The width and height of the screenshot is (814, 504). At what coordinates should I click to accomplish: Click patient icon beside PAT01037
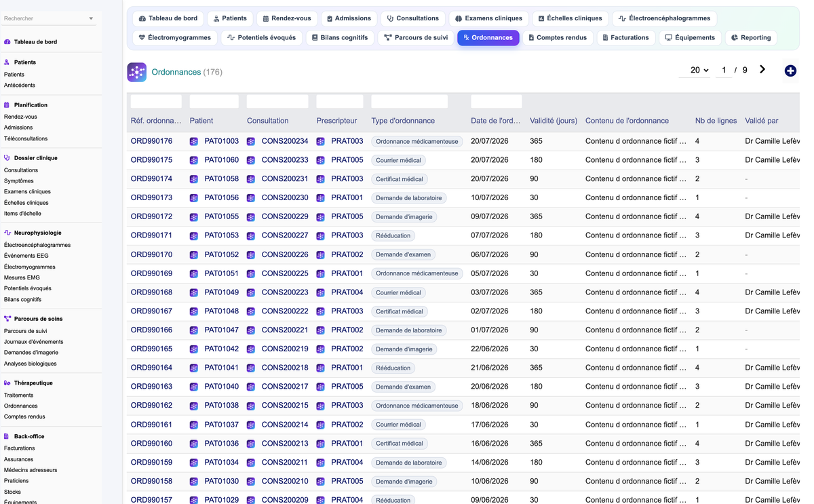click(194, 425)
